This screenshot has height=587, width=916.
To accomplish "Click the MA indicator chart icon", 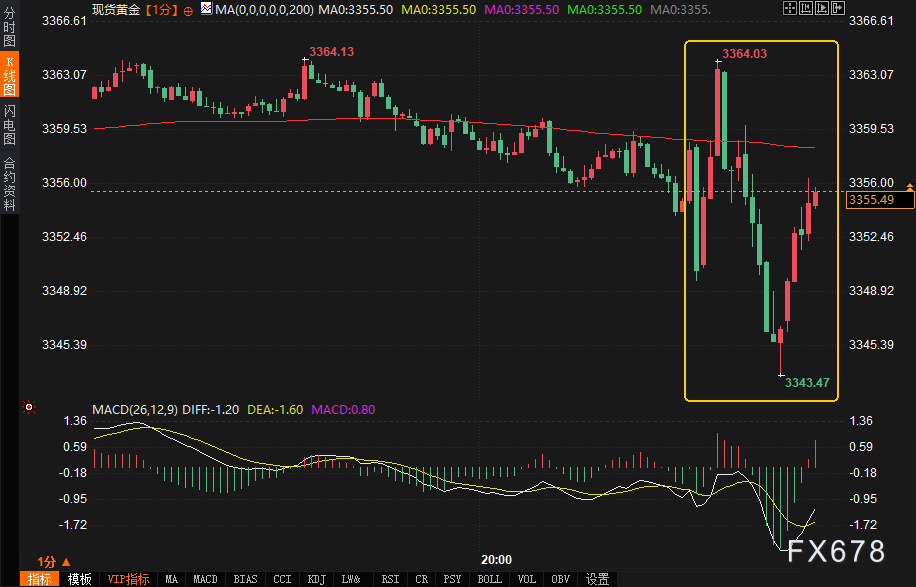I will (x=206, y=9).
